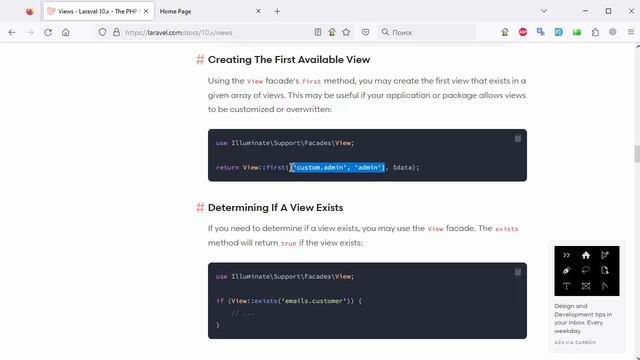Click heading Creating The First Available View
The width and height of the screenshot is (640, 360).
coord(289,60)
